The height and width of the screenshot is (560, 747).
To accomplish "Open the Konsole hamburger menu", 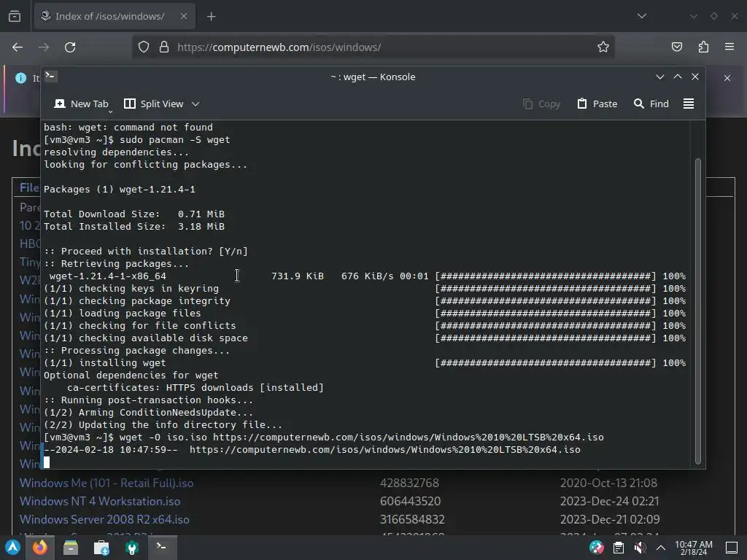I will pyautogui.click(x=689, y=104).
